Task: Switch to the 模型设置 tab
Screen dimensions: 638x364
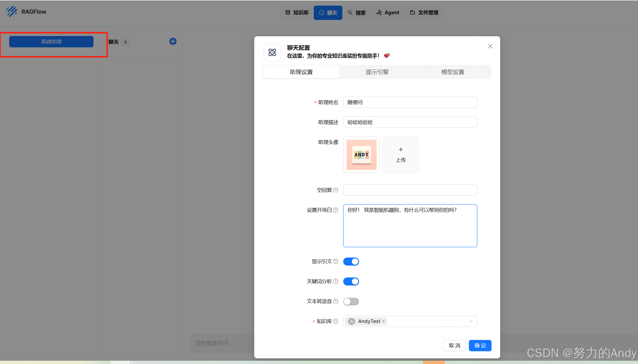Action: pos(453,72)
